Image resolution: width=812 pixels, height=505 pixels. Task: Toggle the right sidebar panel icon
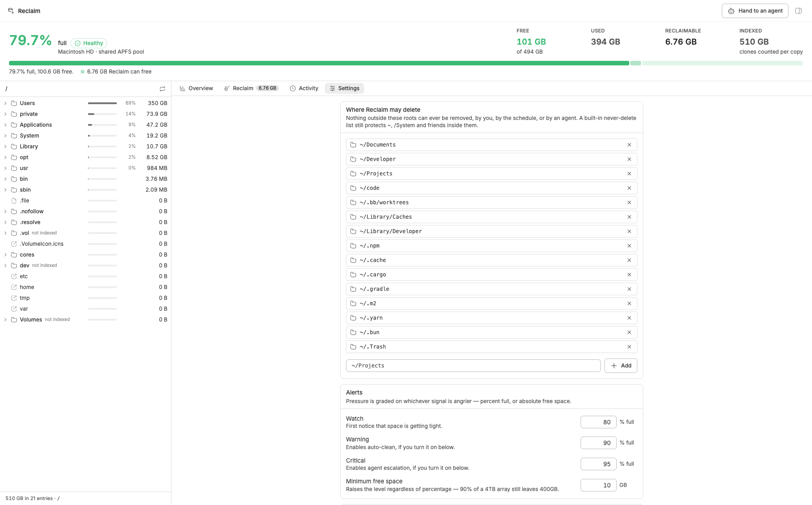tap(798, 11)
